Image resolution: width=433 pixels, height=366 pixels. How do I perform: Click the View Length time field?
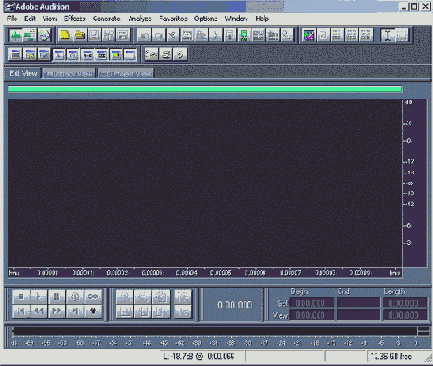tap(405, 315)
